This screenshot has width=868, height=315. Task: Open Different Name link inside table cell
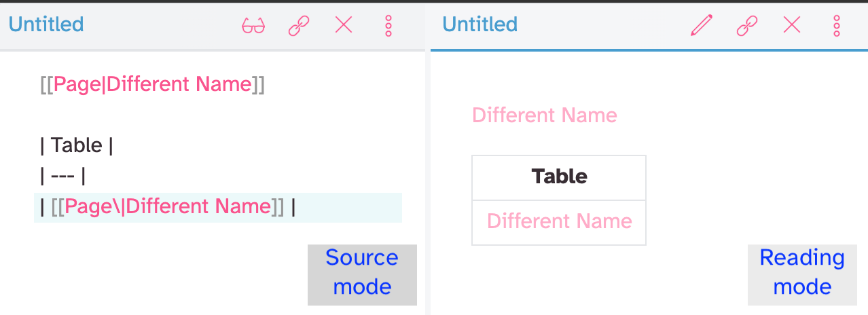560,221
